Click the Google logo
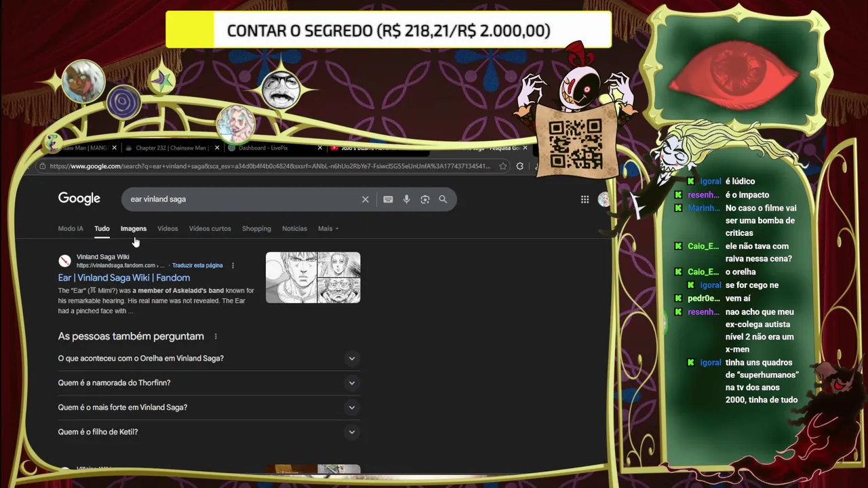This screenshot has height=488, width=868. [x=79, y=199]
